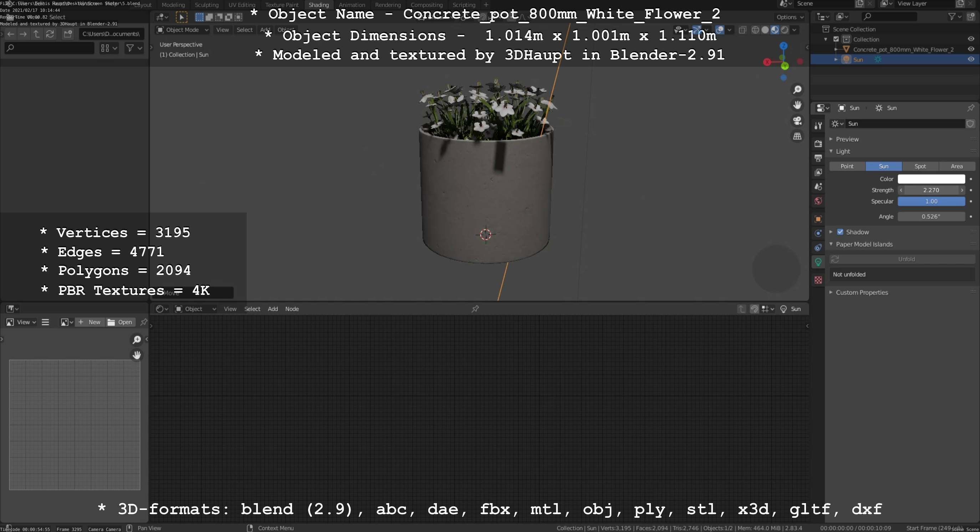Uncheck the Collection exclude checkbox
The height and width of the screenshot is (532, 980).
pos(836,39)
